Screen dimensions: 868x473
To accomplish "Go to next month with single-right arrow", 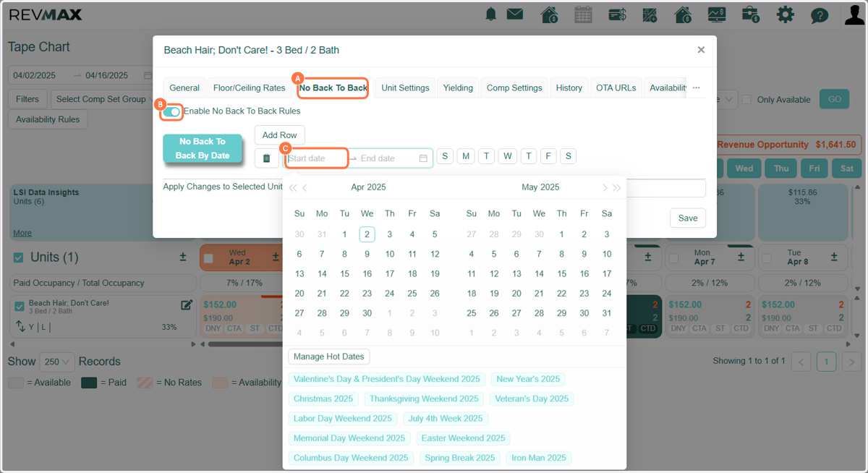I will point(605,187).
